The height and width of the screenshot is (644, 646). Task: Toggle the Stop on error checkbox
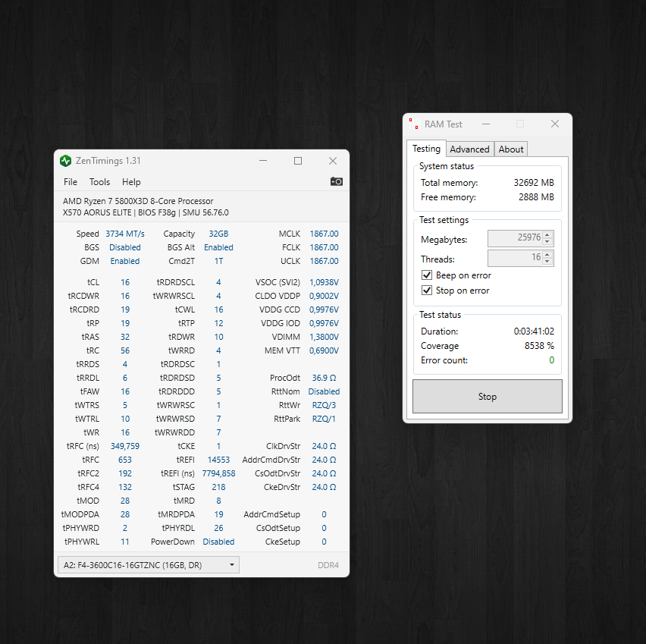427,291
